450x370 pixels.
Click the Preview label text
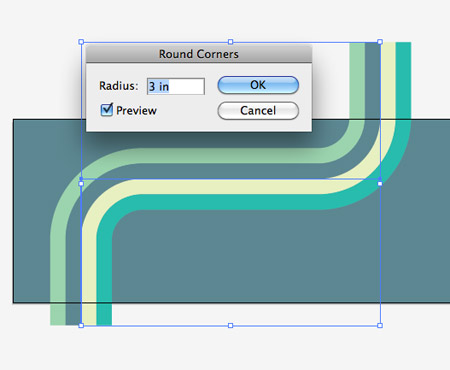(136, 111)
